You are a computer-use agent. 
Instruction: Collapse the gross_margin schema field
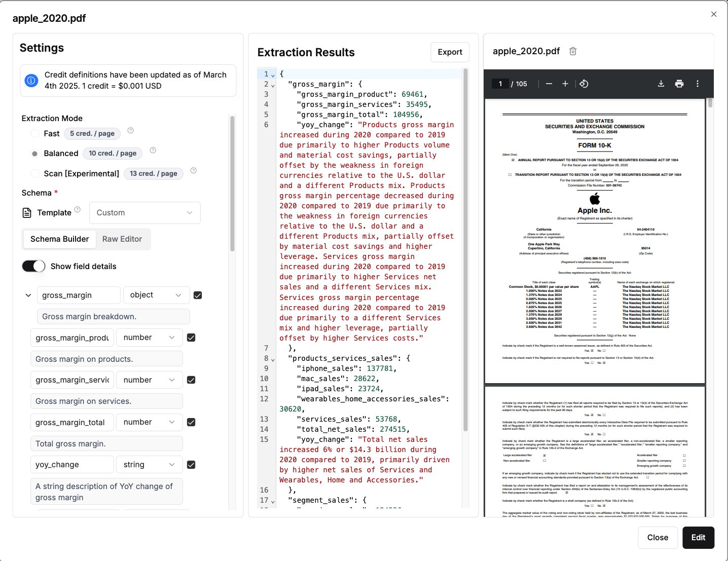(x=28, y=295)
